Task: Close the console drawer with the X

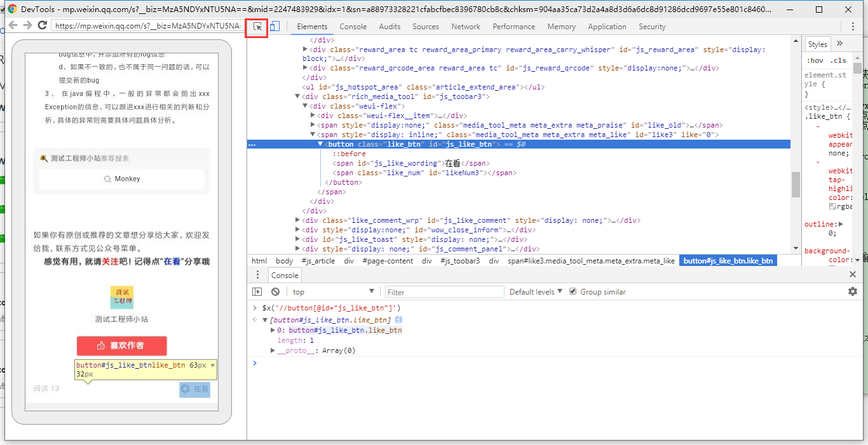Action: click(853, 275)
